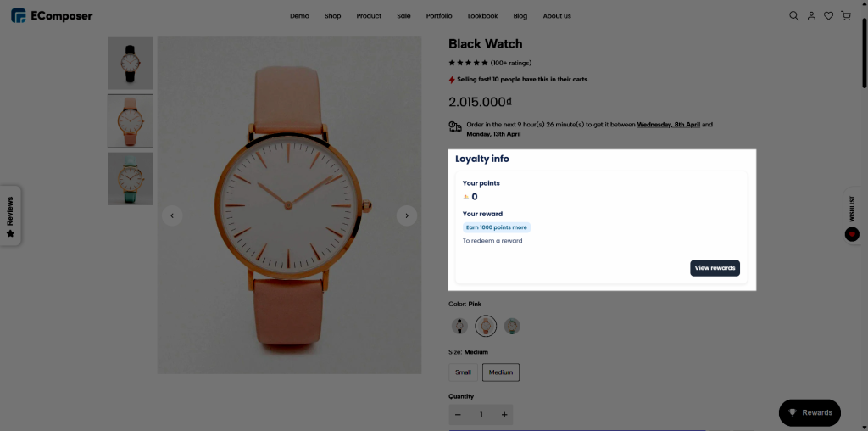This screenshot has height=431, width=868.
Task: Choose the black watch color swatch
Action: pos(459,326)
